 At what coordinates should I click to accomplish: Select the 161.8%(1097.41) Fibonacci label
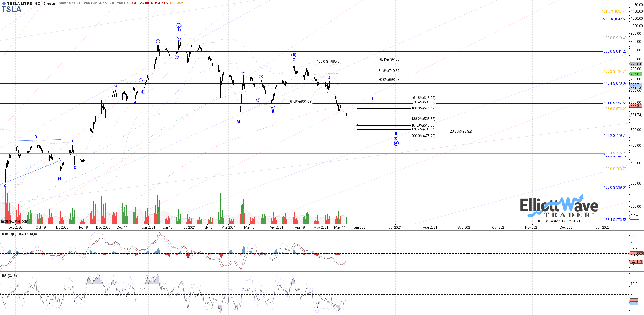tap(615, 12)
